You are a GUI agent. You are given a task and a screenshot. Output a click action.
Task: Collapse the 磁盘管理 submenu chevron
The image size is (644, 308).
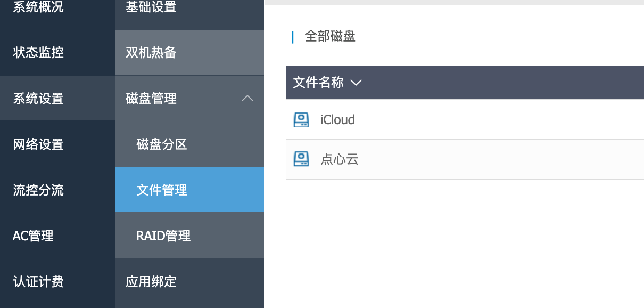tap(247, 99)
